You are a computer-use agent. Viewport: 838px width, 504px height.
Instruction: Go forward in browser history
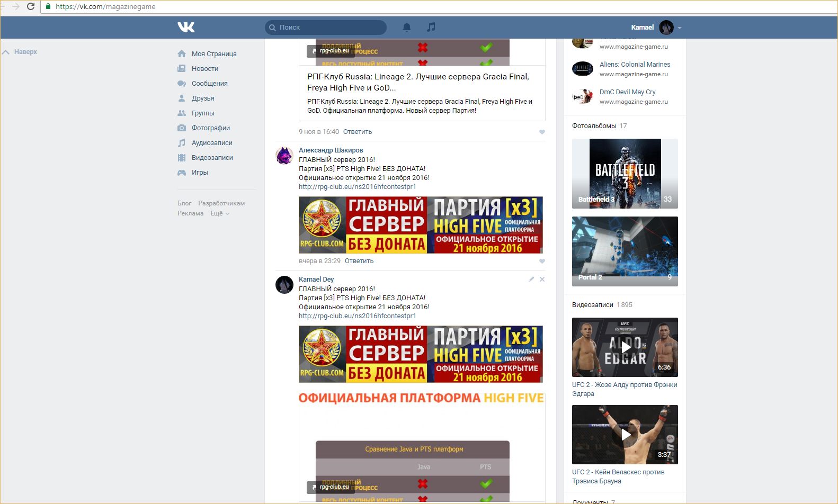tap(15, 7)
